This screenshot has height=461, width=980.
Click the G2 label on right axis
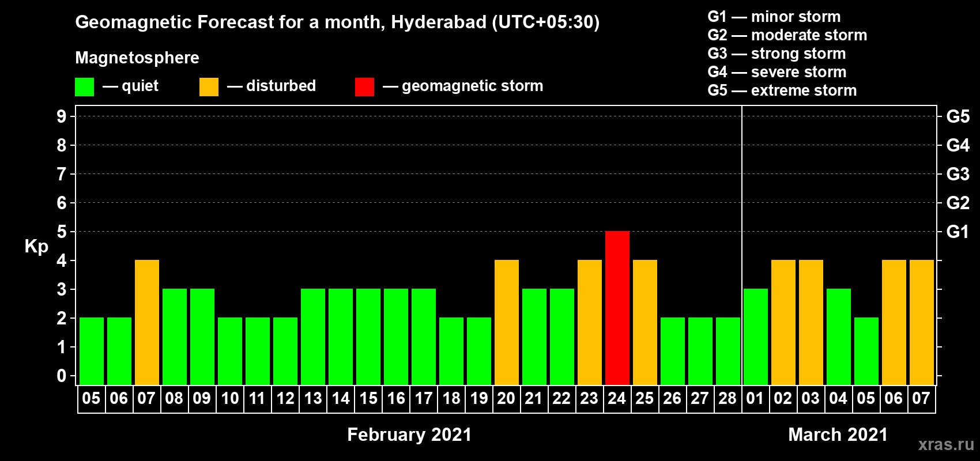(x=958, y=203)
